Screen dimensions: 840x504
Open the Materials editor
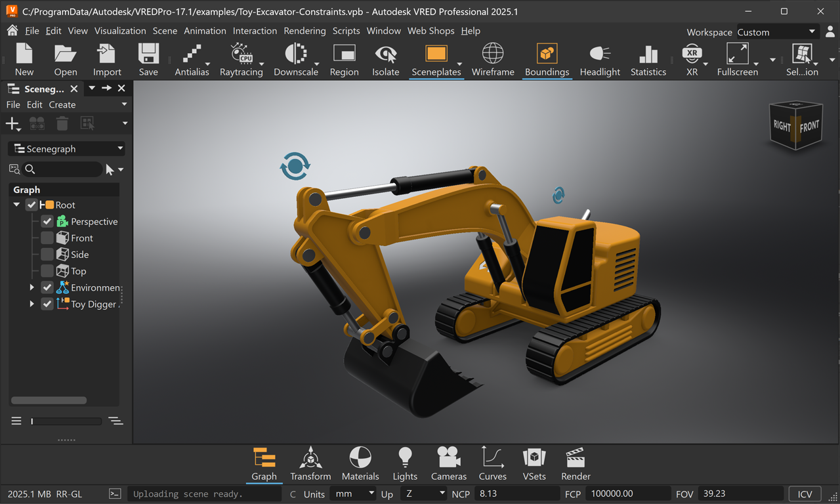[x=360, y=464]
